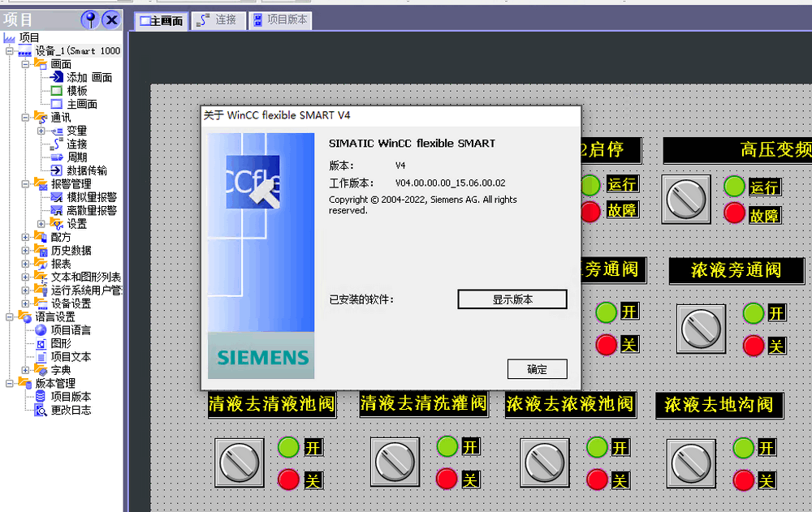
Task: Toggle rotary switch under 清液去清液池阀
Action: (240, 463)
